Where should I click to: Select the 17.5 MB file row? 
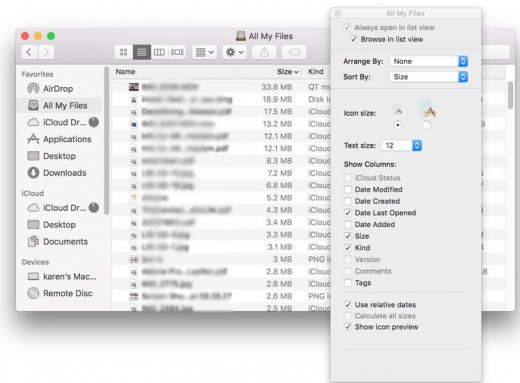pos(222,112)
